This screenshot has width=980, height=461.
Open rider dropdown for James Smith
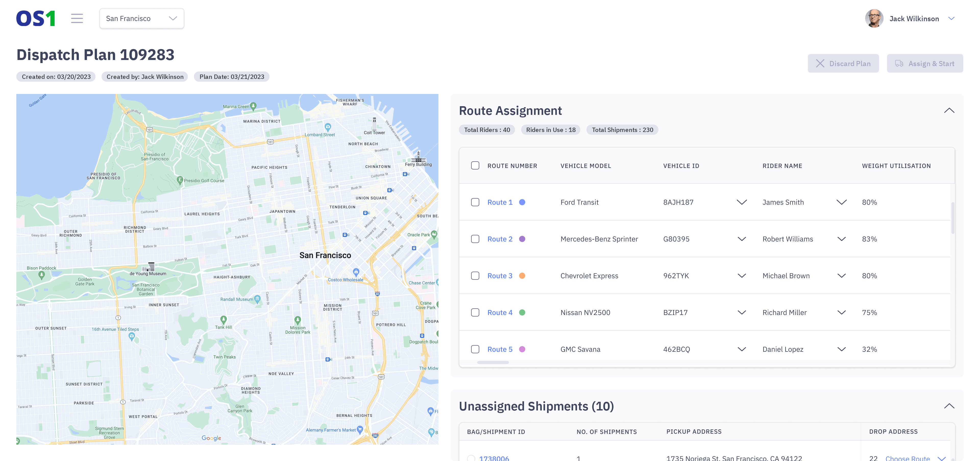point(841,202)
